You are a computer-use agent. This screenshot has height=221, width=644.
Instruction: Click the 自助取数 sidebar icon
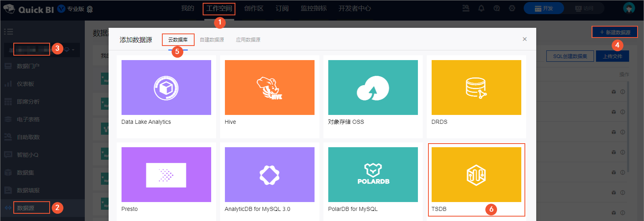(x=8, y=137)
